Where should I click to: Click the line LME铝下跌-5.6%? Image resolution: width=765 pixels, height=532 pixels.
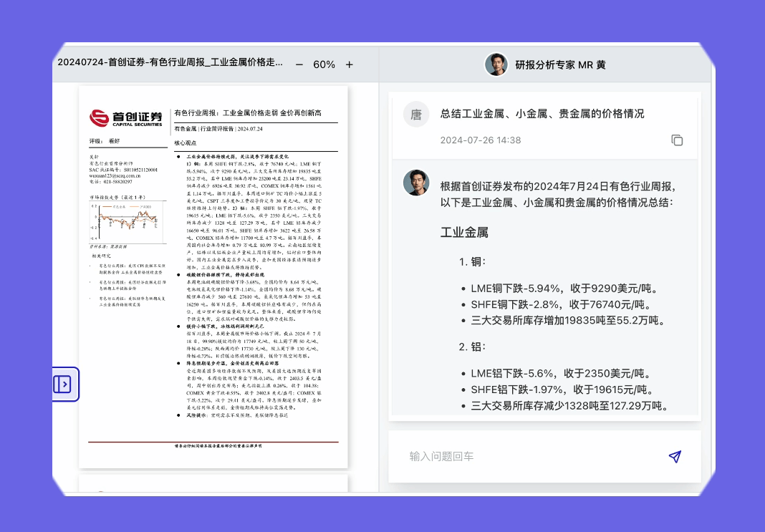tap(561, 374)
